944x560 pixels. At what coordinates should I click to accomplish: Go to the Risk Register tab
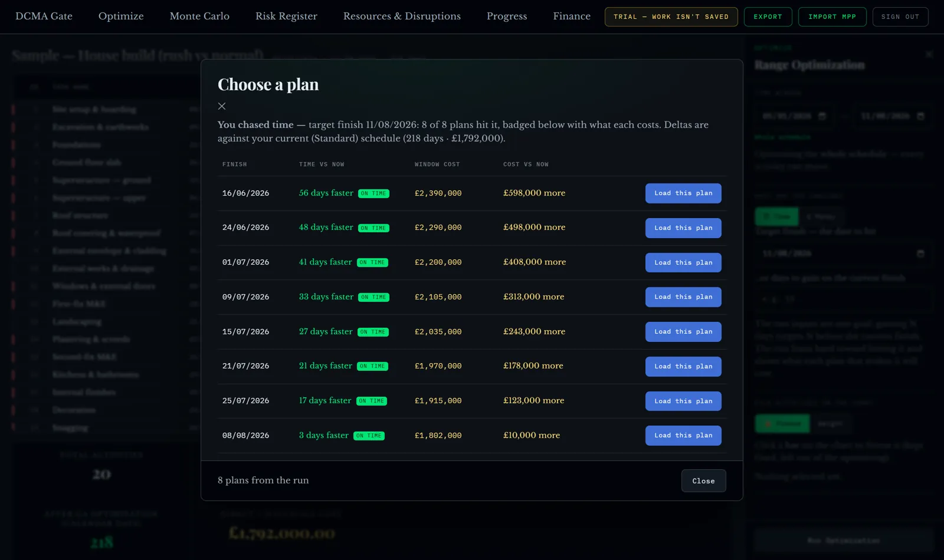(x=286, y=17)
